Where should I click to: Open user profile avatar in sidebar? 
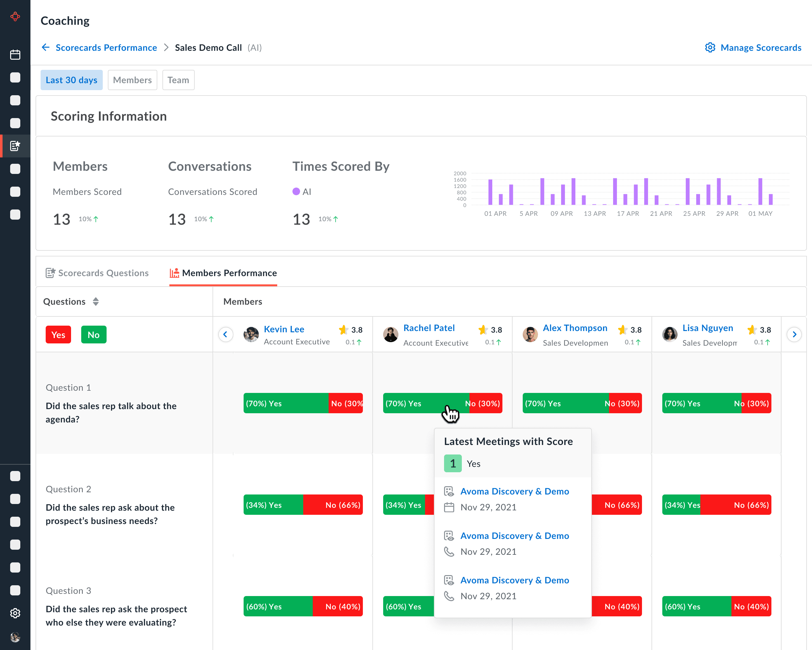click(x=15, y=637)
